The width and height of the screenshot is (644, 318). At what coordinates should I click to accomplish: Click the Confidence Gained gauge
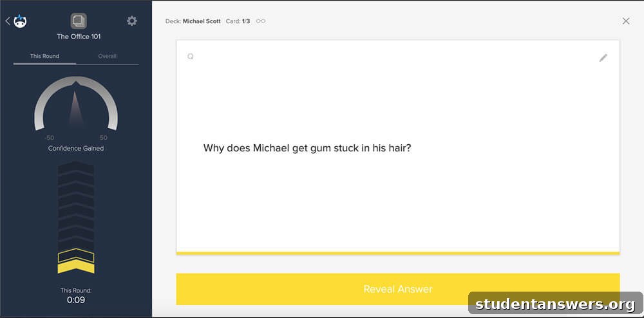click(76, 104)
